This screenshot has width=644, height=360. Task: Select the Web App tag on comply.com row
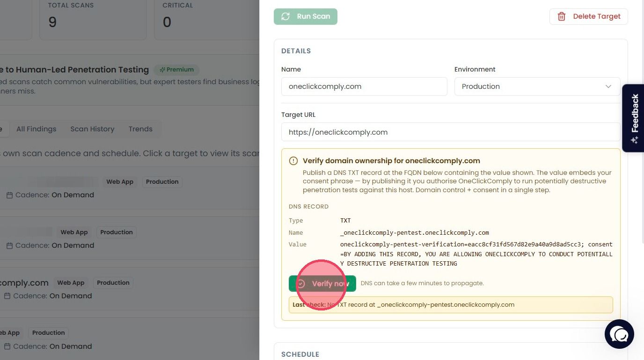(x=71, y=283)
